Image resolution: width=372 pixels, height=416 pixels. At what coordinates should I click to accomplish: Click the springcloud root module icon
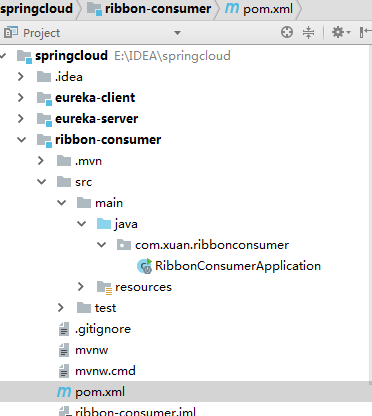[x=24, y=56]
